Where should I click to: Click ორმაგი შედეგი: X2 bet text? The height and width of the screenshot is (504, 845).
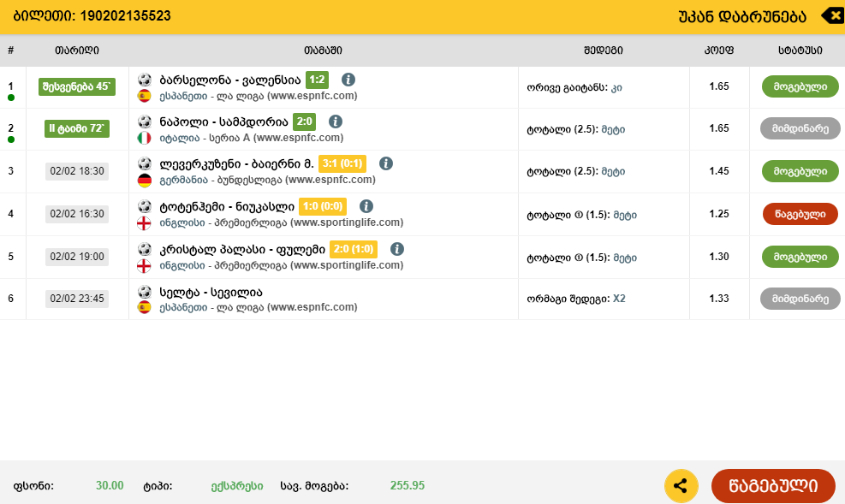pyautogui.click(x=576, y=299)
